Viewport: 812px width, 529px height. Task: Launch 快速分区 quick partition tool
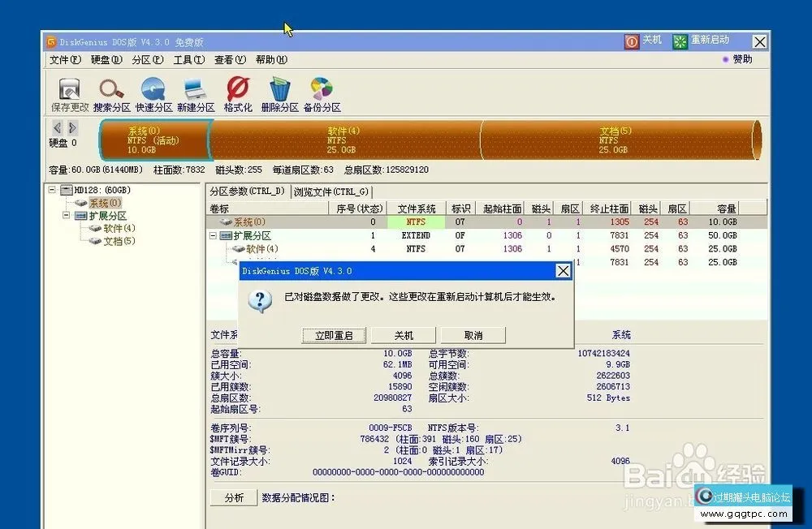(153, 92)
